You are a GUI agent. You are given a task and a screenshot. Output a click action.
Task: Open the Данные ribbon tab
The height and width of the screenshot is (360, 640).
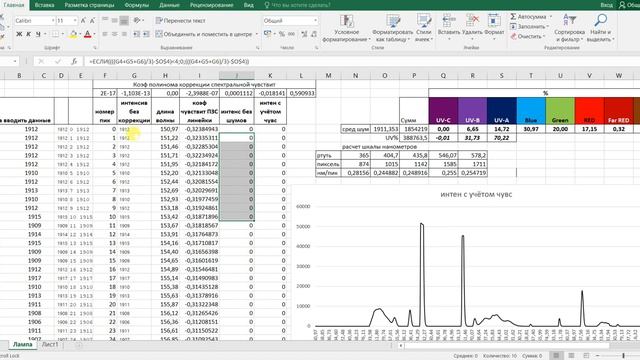point(169,5)
